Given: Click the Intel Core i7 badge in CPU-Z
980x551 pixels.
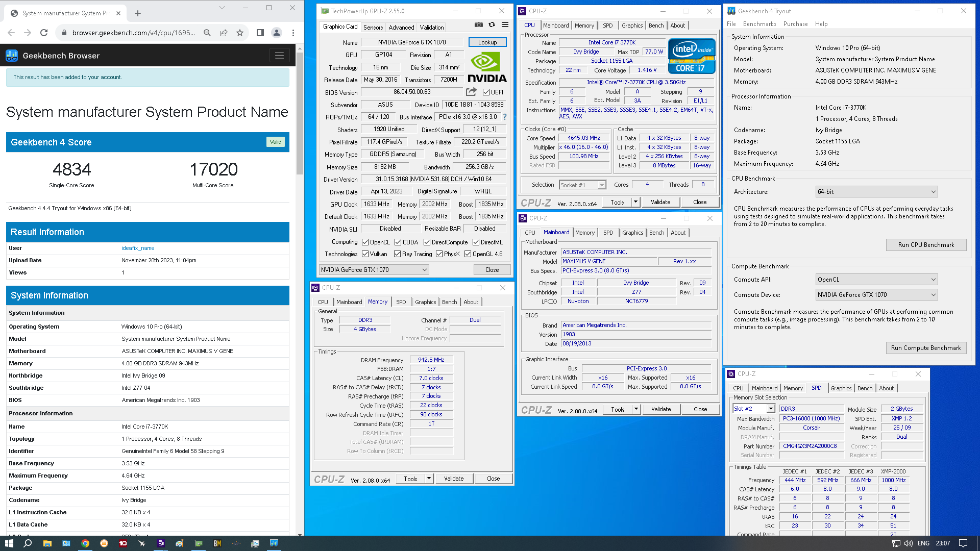Looking at the screenshot, I should pos(692,56).
